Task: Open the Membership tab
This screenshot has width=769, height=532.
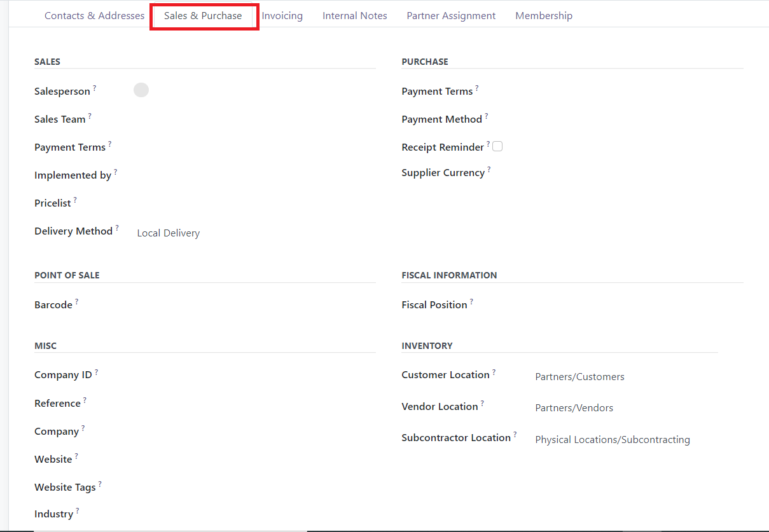Action: [x=543, y=16]
